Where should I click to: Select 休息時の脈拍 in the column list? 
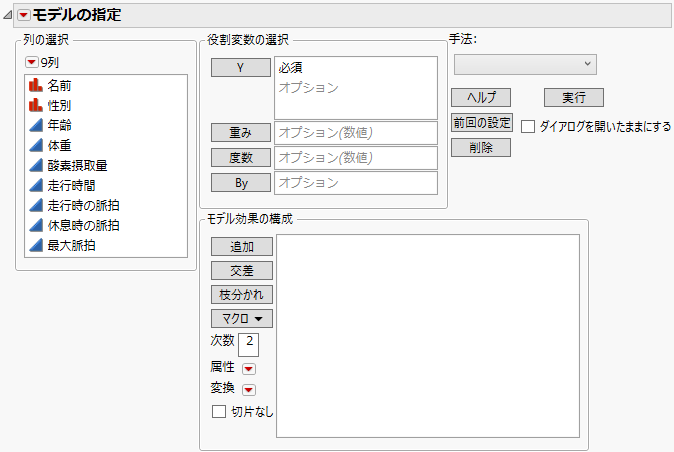click(x=85, y=225)
